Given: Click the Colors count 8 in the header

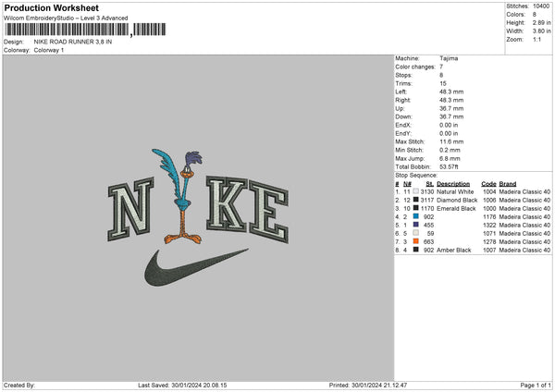Looking at the screenshot, I should coord(535,15).
